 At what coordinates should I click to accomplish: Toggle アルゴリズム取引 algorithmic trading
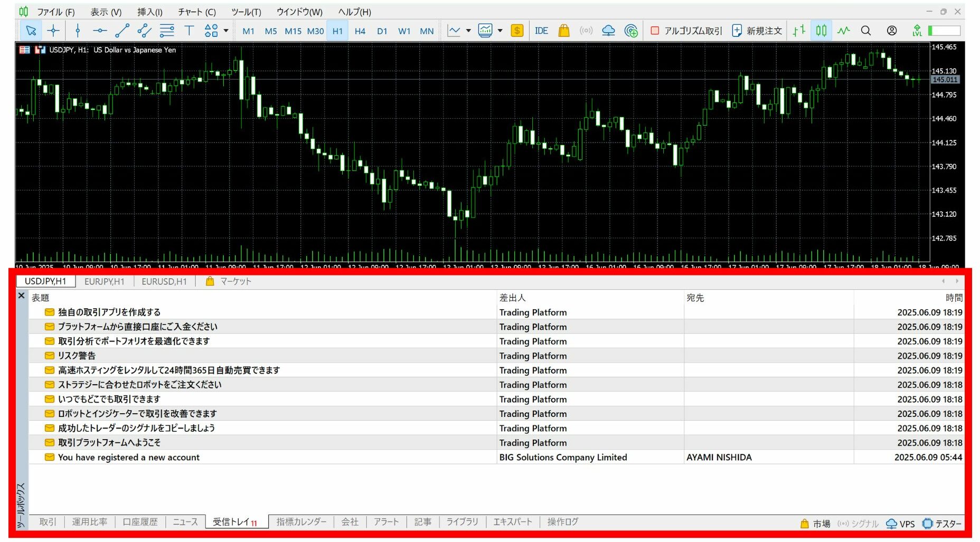pos(686,31)
